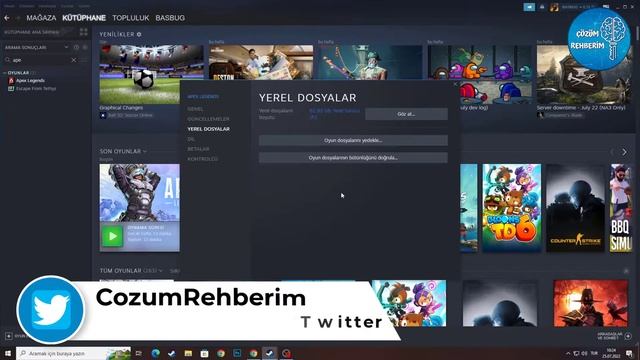Open the TOPLULUK community tab

(x=131, y=18)
